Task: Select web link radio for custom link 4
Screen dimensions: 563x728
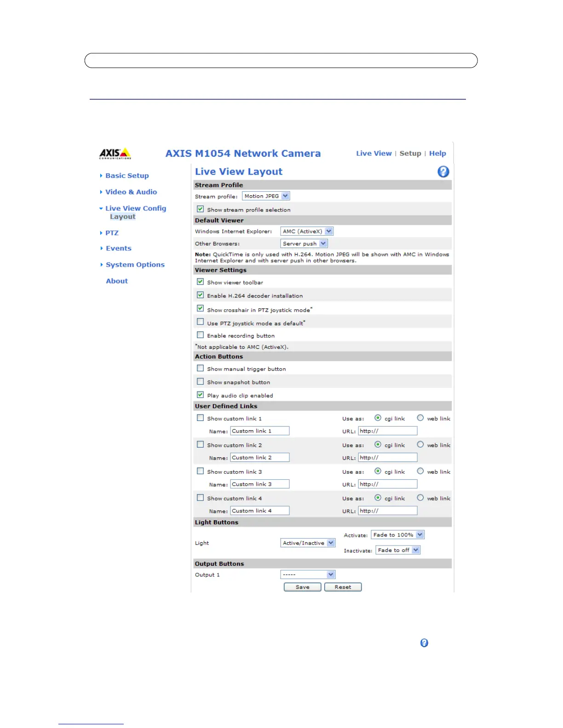Action: pyautogui.click(x=420, y=498)
